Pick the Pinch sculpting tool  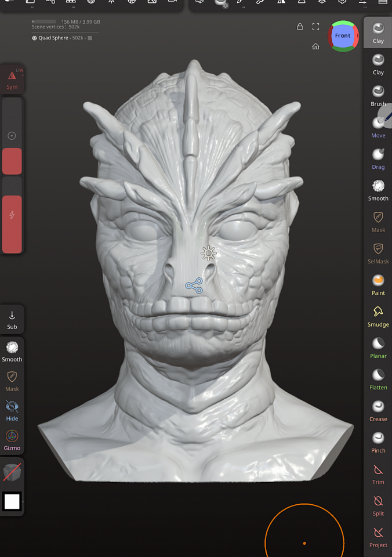coord(378,440)
